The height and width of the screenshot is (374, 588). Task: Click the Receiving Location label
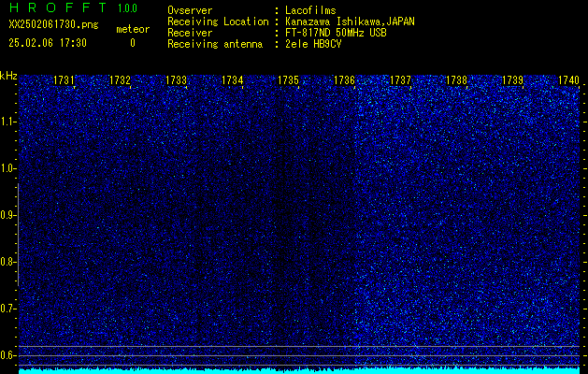coord(218,22)
